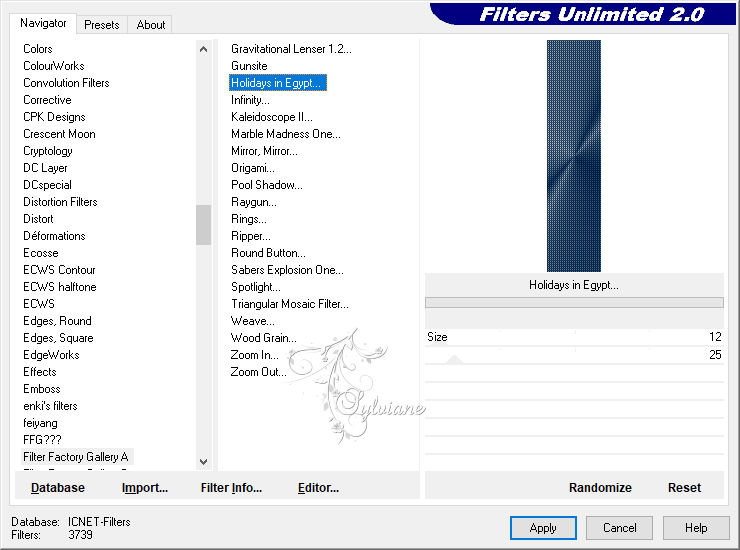
Task: Select Distortion Filters category
Action: [x=60, y=202]
